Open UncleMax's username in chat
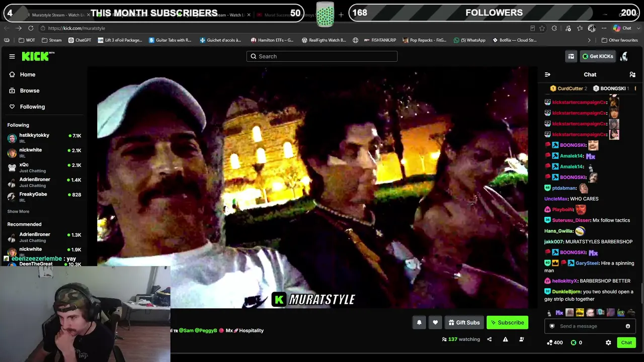The image size is (644, 362). pos(556,199)
